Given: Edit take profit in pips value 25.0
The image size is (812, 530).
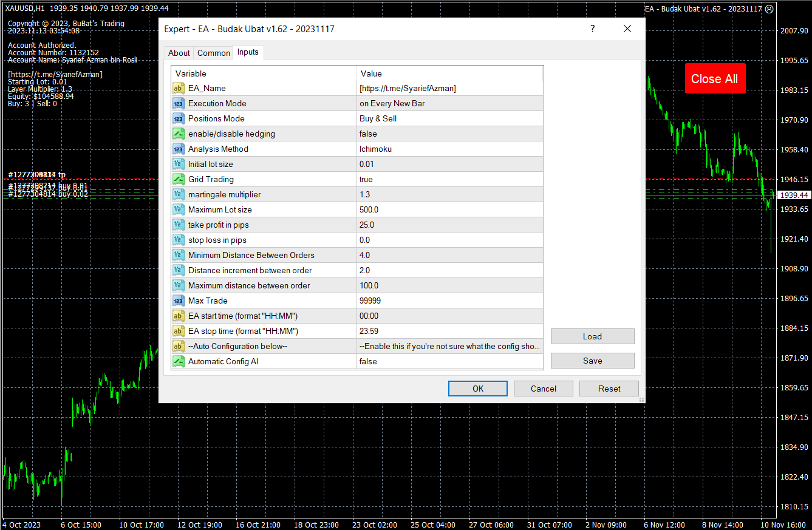Looking at the screenshot, I should (449, 225).
